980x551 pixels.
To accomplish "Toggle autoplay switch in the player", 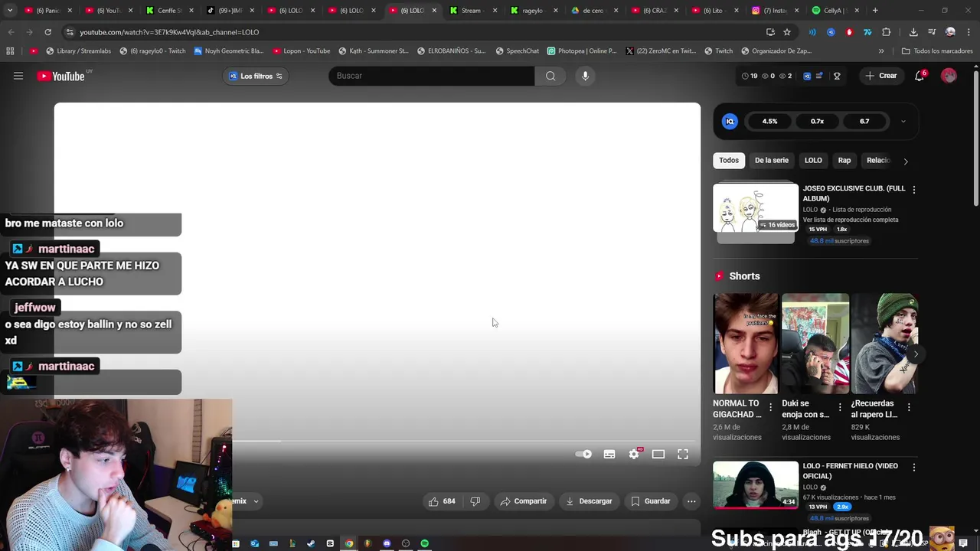I will [x=583, y=454].
